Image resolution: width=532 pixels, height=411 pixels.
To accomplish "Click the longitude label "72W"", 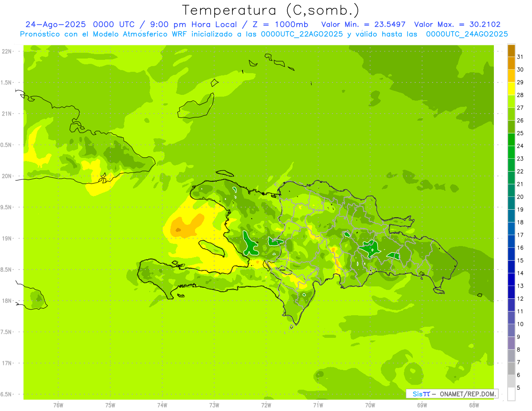I will 266,405.
